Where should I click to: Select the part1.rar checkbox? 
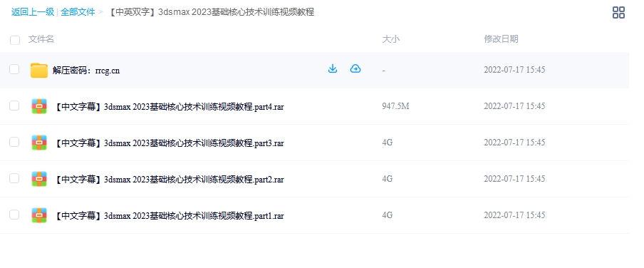click(14, 215)
